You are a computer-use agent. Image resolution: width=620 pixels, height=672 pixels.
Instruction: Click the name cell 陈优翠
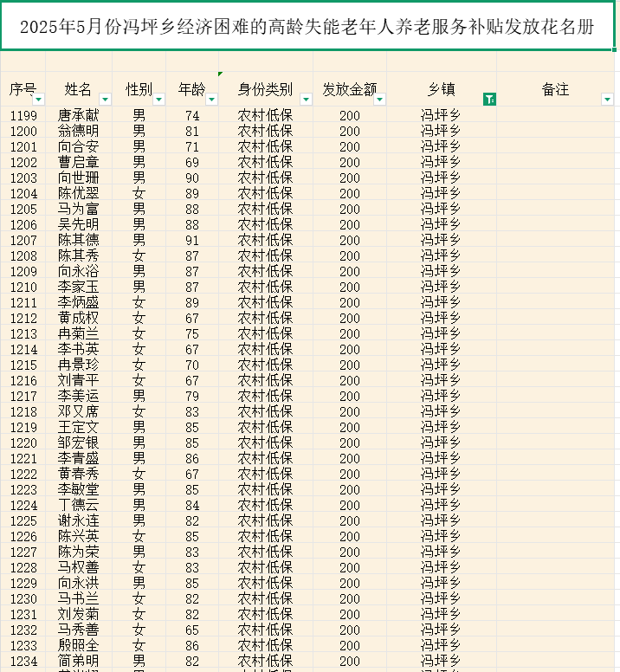tap(79, 193)
